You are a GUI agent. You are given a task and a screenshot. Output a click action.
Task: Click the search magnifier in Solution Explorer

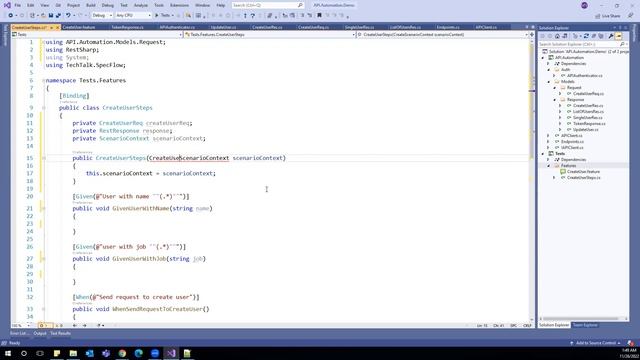coord(622,44)
